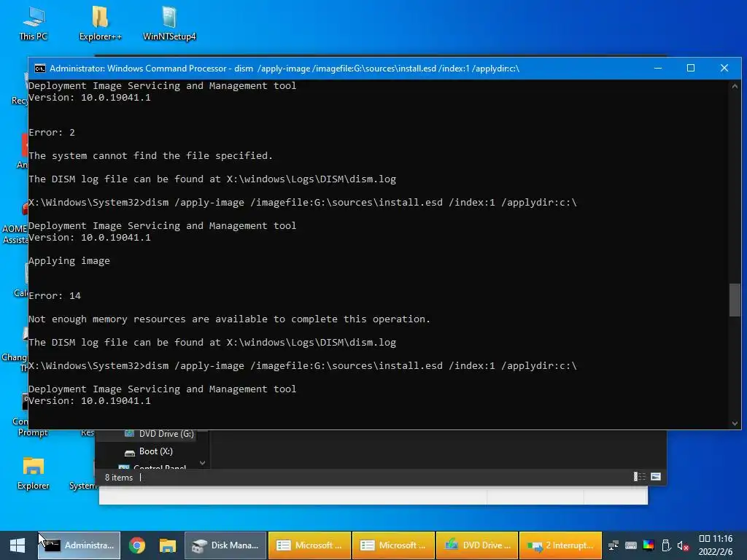This screenshot has height=560, width=747.
Task: Switch to the DVD Drive taskbar window
Action: click(477, 545)
